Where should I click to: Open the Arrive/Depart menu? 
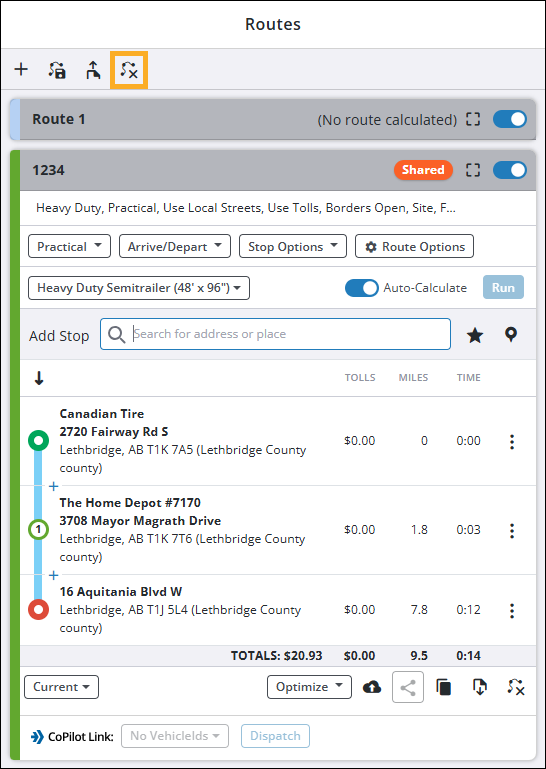pyautogui.click(x=175, y=246)
